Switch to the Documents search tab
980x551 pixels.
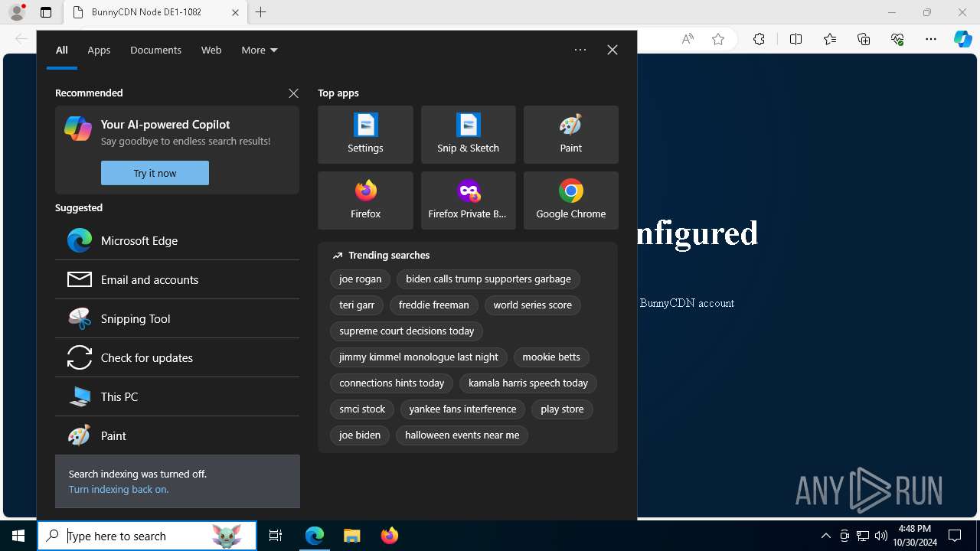pos(155,50)
